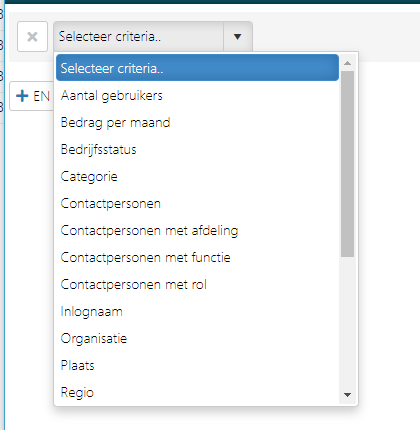Choose 'Categorie' in the dropdown list
420x430 pixels.
point(197,177)
